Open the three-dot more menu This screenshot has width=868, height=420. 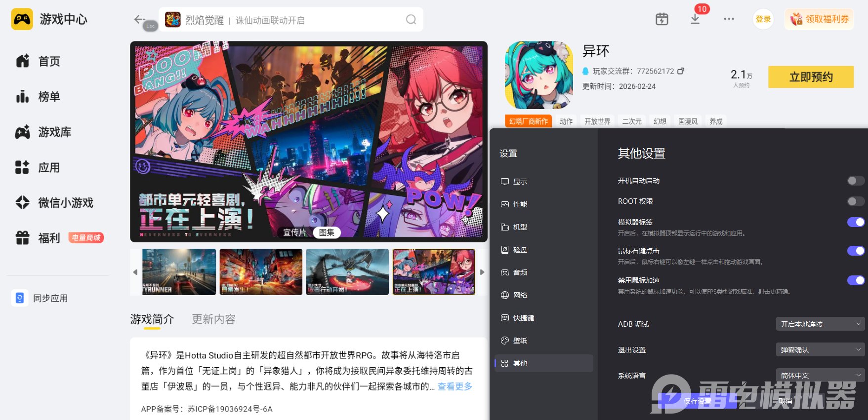(729, 19)
